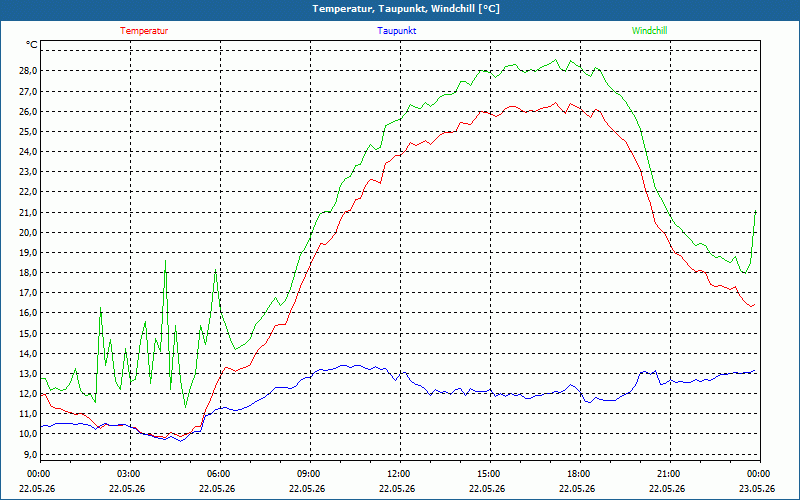This screenshot has width=800, height=500.
Task: Click the '12,0' y-axis label
Action: (x=28, y=393)
